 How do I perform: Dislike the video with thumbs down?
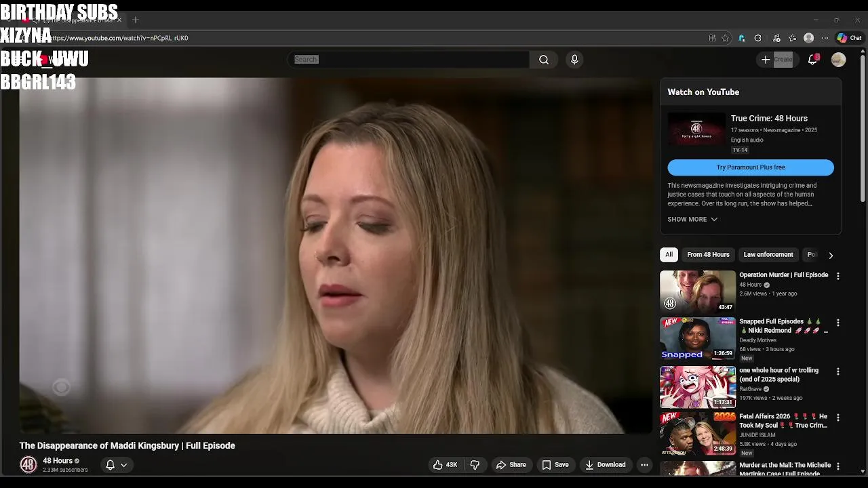pos(475,465)
